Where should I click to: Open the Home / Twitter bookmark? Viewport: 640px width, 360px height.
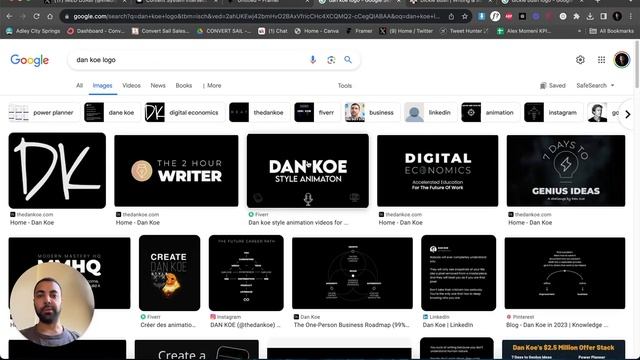(406, 31)
